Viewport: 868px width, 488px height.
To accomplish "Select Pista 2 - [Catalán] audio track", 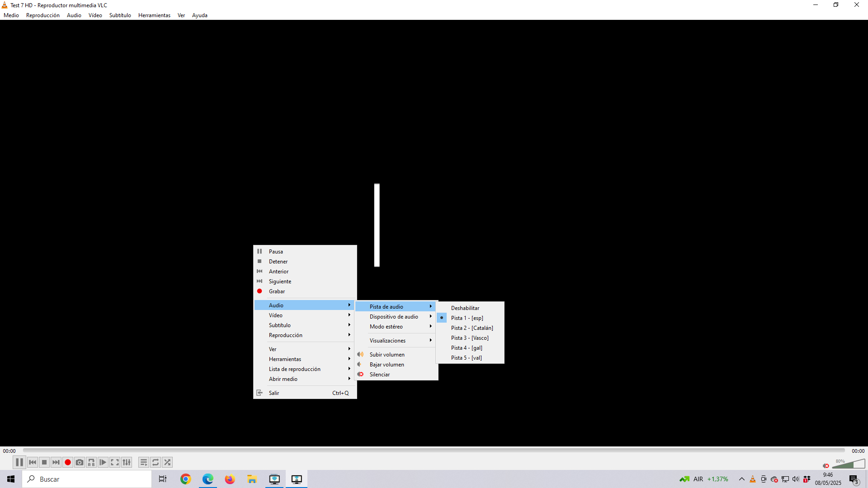I will coord(470,328).
